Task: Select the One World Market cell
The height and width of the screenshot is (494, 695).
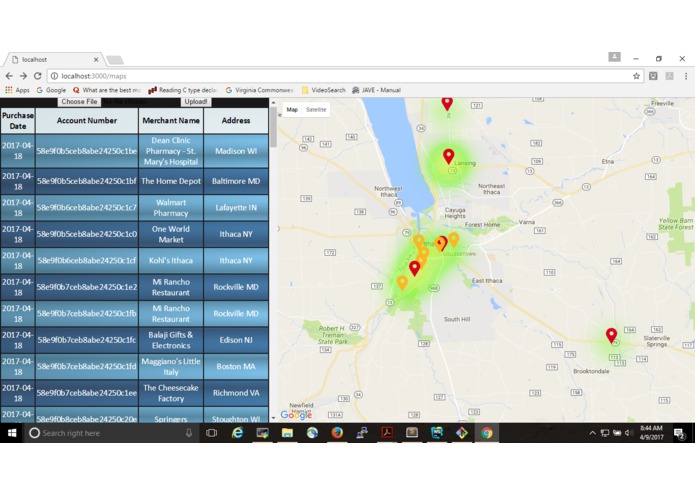Action: coord(171,234)
